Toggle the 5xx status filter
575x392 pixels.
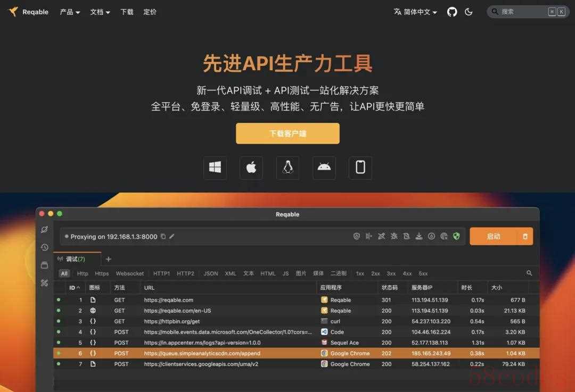(423, 274)
